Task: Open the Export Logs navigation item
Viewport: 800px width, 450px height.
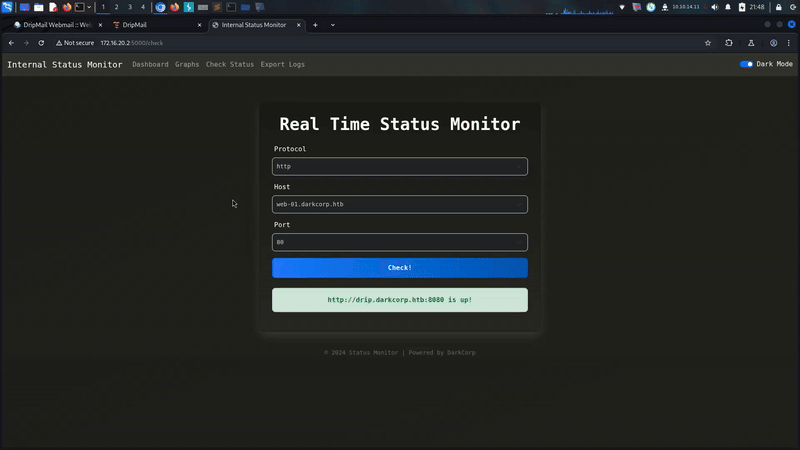Action: (x=282, y=64)
